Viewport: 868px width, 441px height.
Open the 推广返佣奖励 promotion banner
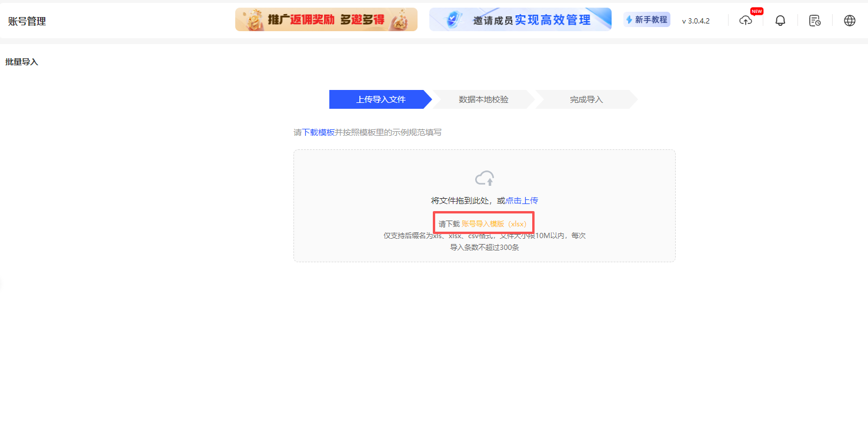[x=326, y=19]
